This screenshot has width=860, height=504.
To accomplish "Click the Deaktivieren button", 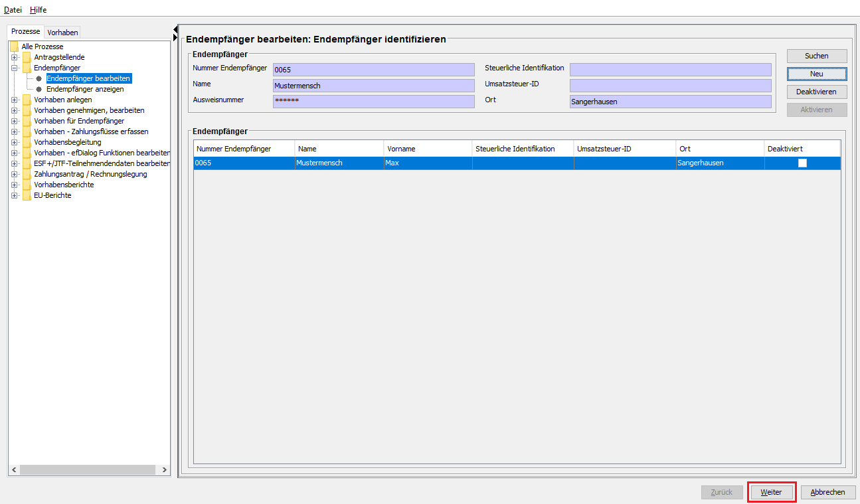I will (817, 92).
